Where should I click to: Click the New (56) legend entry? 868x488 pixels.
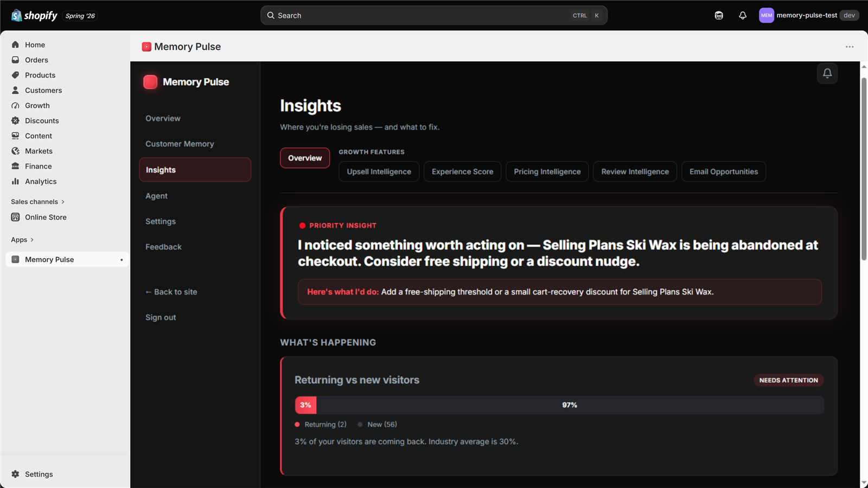click(378, 425)
